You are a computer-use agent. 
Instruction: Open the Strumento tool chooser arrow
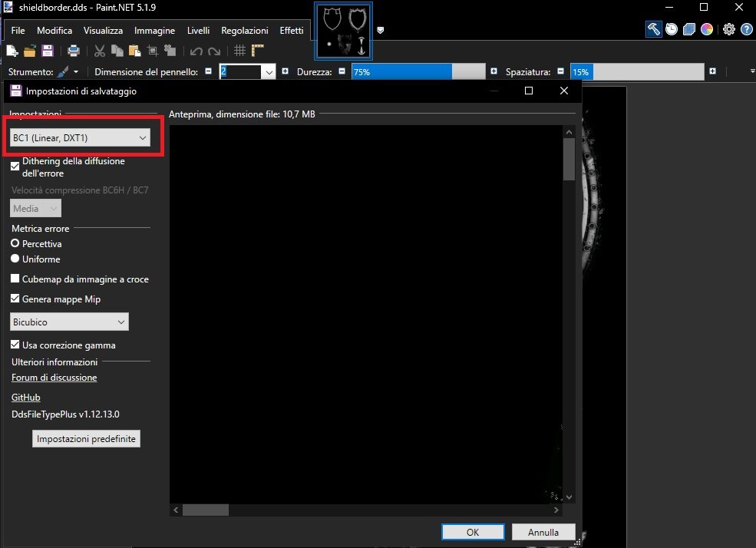[x=76, y=72]
